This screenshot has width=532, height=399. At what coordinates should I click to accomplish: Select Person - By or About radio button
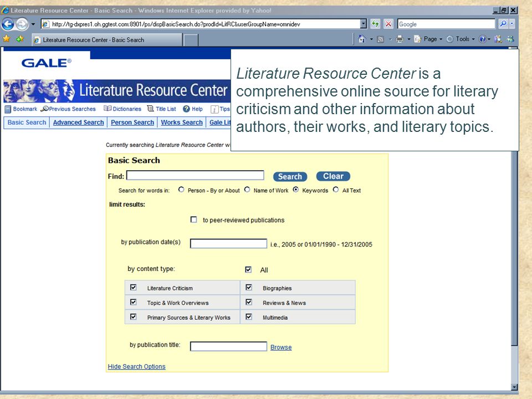click(x=181, y=190)
